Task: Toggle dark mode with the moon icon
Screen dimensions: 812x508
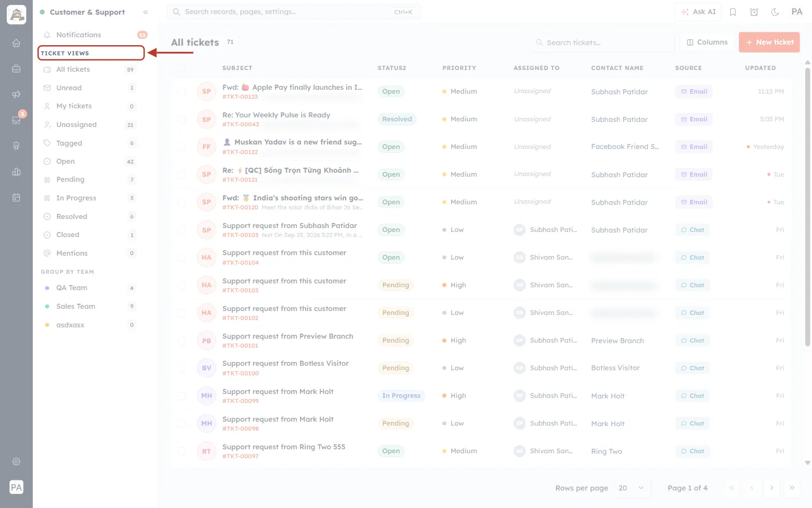Action: click(x=775, y=12)
